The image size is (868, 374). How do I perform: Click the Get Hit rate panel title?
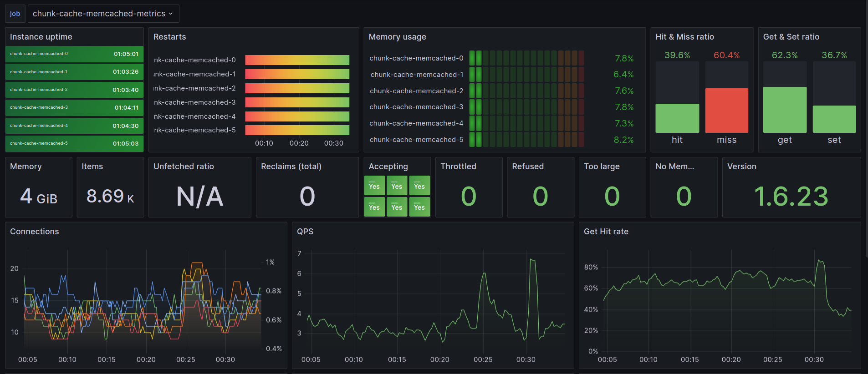coord(606,232)
